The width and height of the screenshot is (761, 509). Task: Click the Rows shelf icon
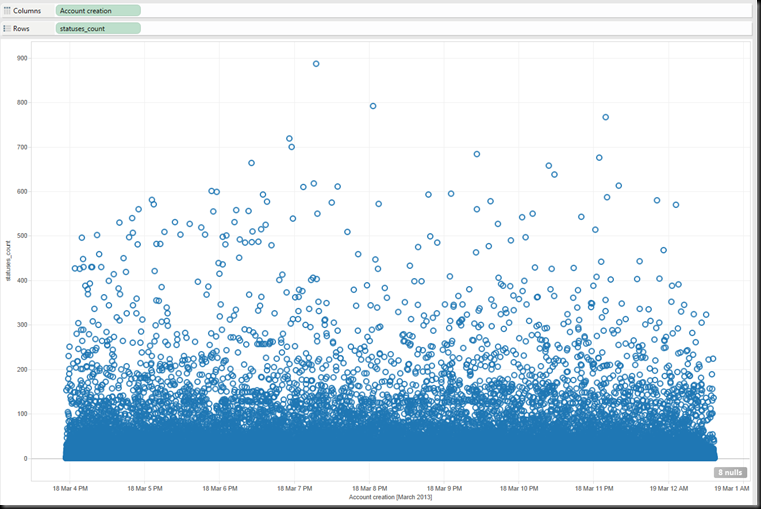pyautogui.click(x=7, y=29)
